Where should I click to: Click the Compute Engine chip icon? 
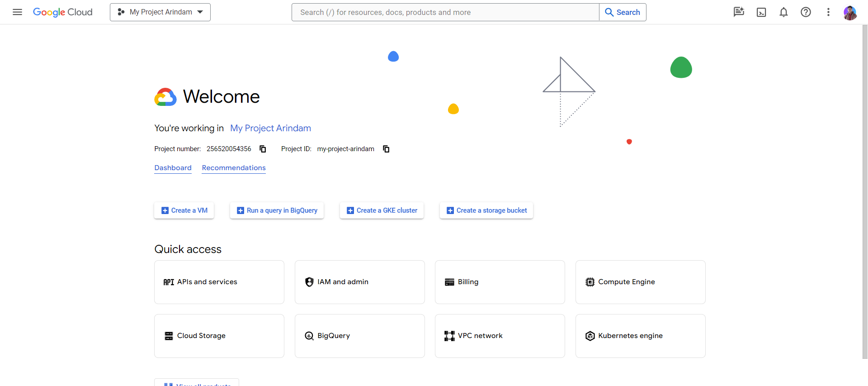pyautogui.click(x=590, y=282)
